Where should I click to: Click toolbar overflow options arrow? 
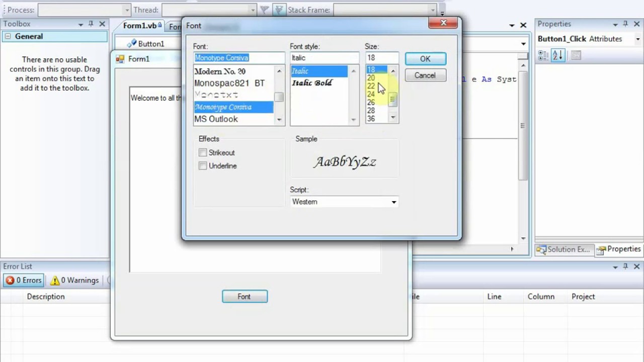442,12
